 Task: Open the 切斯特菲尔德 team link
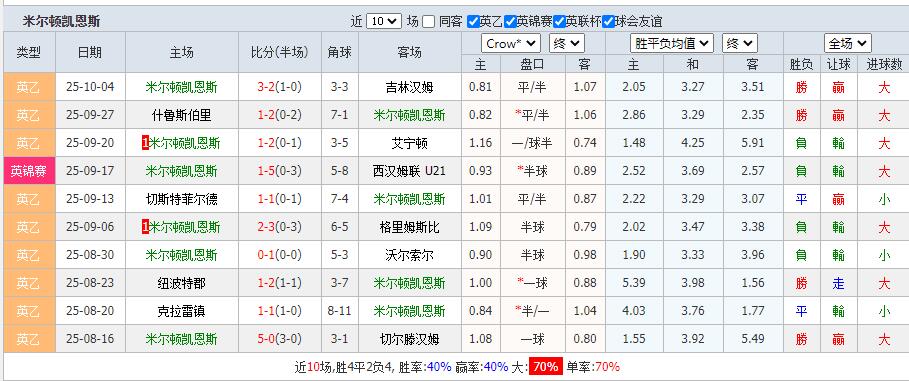pos(181,199)
